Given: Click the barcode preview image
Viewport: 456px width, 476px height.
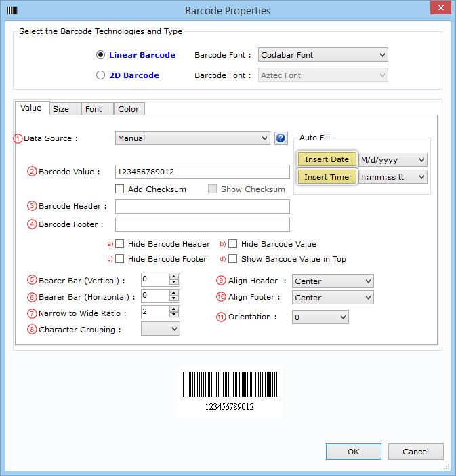Looking at the screenshot, I should pos(230,391).
